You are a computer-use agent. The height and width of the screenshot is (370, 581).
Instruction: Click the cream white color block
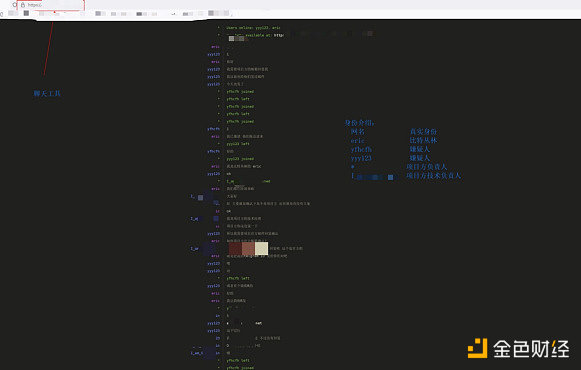click(x=262, y=249)
